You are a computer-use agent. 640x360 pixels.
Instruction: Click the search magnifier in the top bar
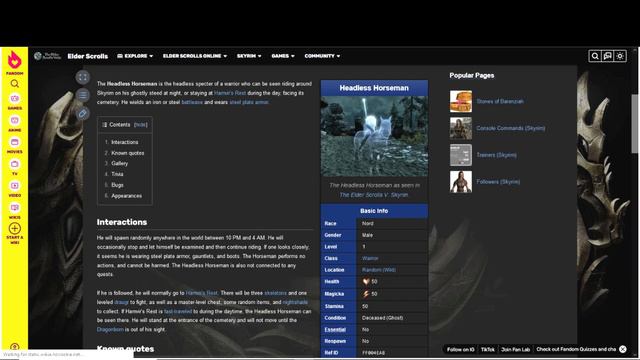click(x=595, y=56)
